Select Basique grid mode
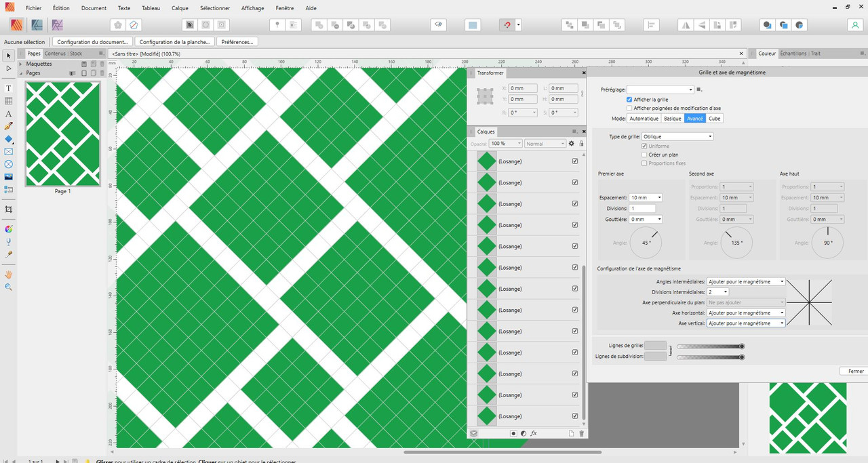The width and height of the screenshot is (868, 463). tap(672, 118)
